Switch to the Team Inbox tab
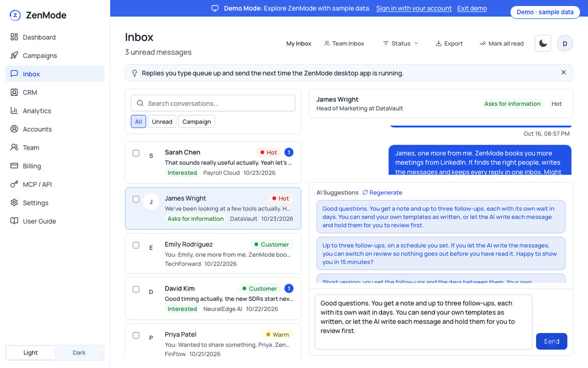 (x=344, y=44)
